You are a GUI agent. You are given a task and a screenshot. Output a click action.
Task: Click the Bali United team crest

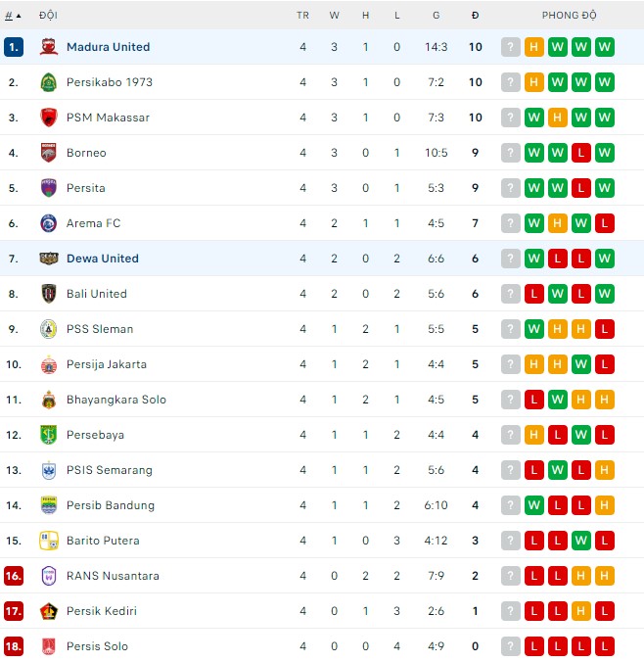pyautogui.click(x=49, y=294)
